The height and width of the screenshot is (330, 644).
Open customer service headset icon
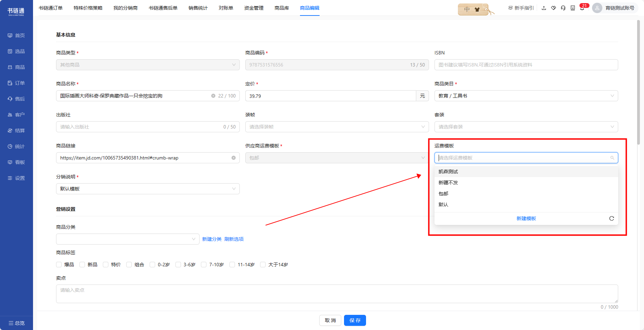coord(563,8)
